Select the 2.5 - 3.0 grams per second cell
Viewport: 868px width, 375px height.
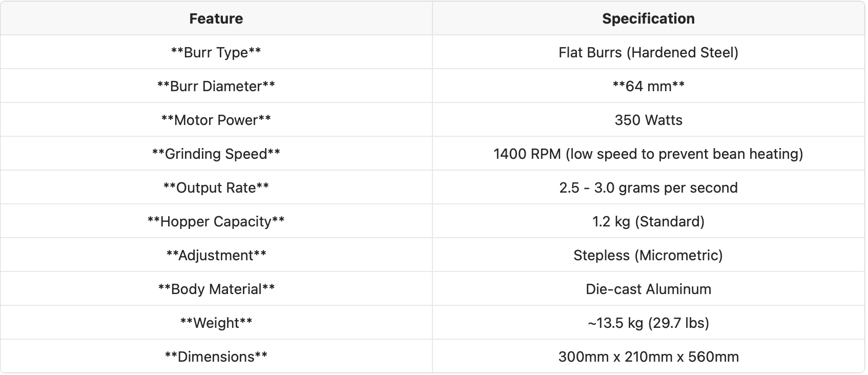coord(648,187)
